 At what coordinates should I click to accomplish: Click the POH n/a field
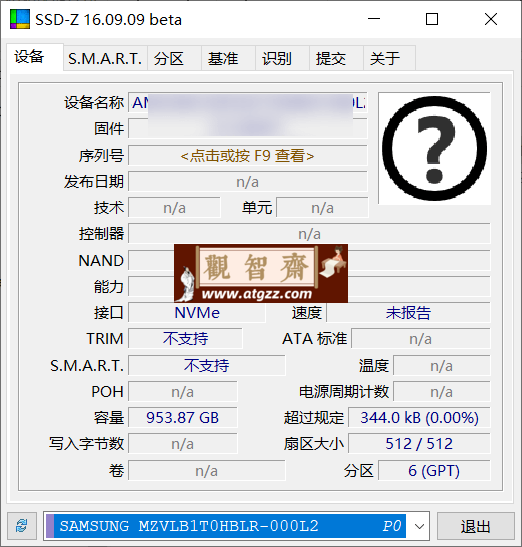[x=182, y=392]
